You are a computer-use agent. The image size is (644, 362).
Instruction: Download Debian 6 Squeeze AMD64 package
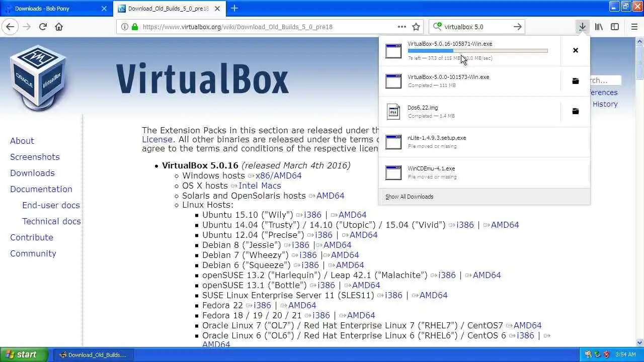point(350,265)
